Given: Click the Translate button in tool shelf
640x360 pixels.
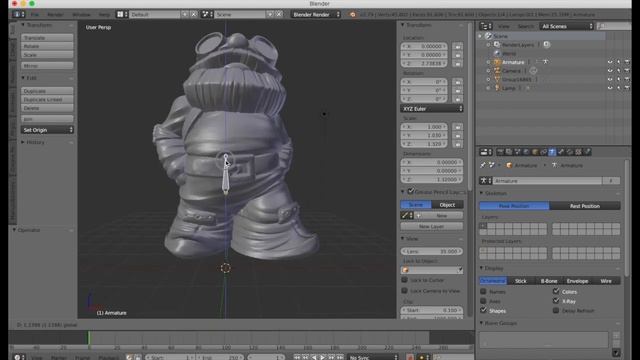Looking at the screenshot, I should pyautogui.click(x=47, y=38).
